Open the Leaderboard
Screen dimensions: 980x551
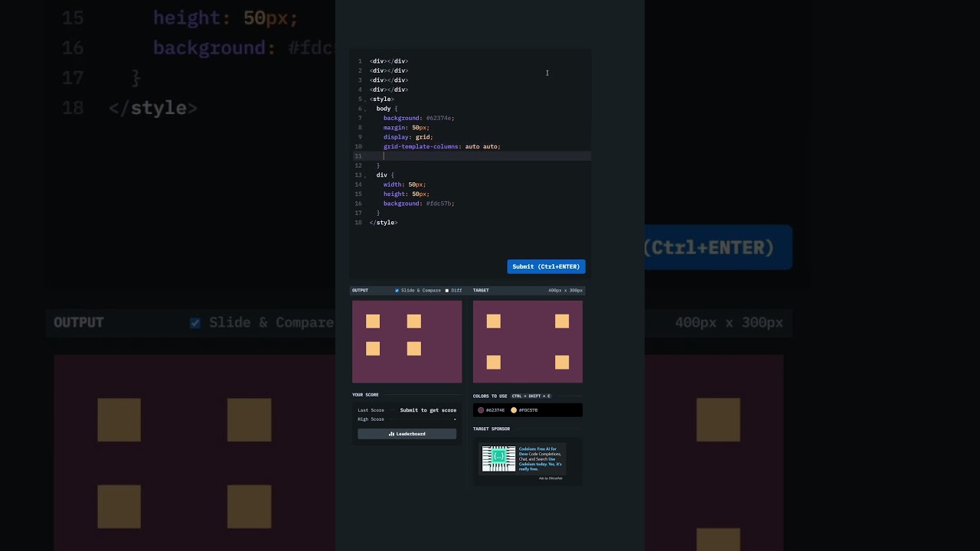click(x=407, y=434)
